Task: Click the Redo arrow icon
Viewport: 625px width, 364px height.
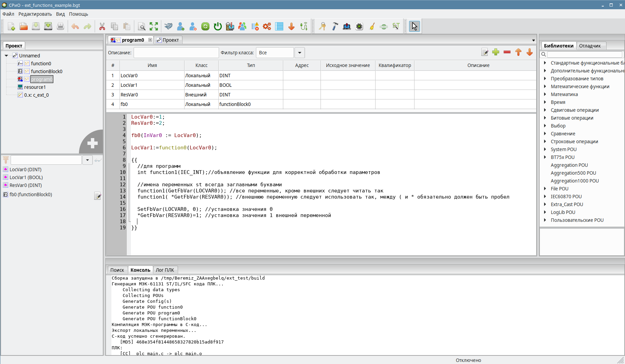Action: pyautogui.click(x=87, y=26)
